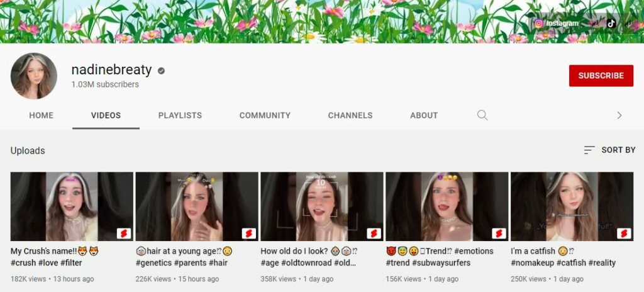This screenshot has width=644, height=292.
Task: Open the Trend #emotions video thumbnail
Action: [x=447, y=206]
